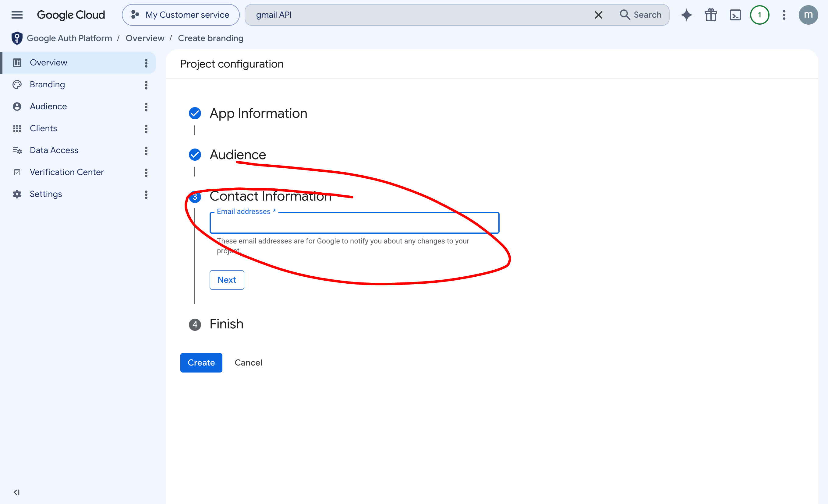Click the Clients grid icon
Image resolution: width=828 pixels, height=504 pixels.
[17, 128]
